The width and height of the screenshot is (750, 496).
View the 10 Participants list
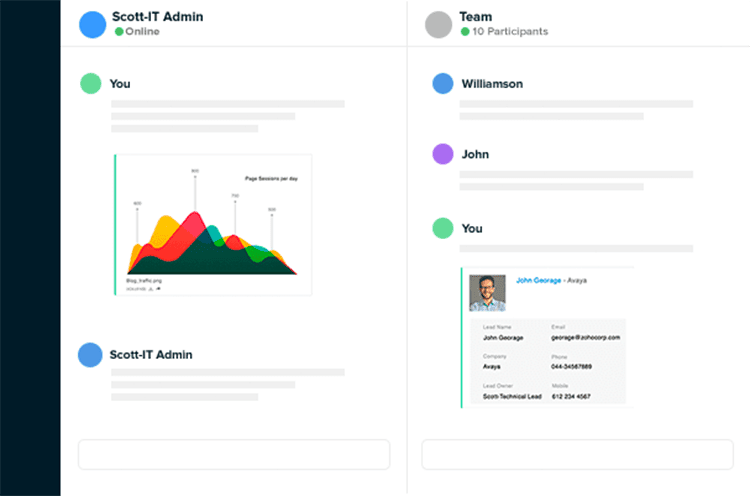509,32
